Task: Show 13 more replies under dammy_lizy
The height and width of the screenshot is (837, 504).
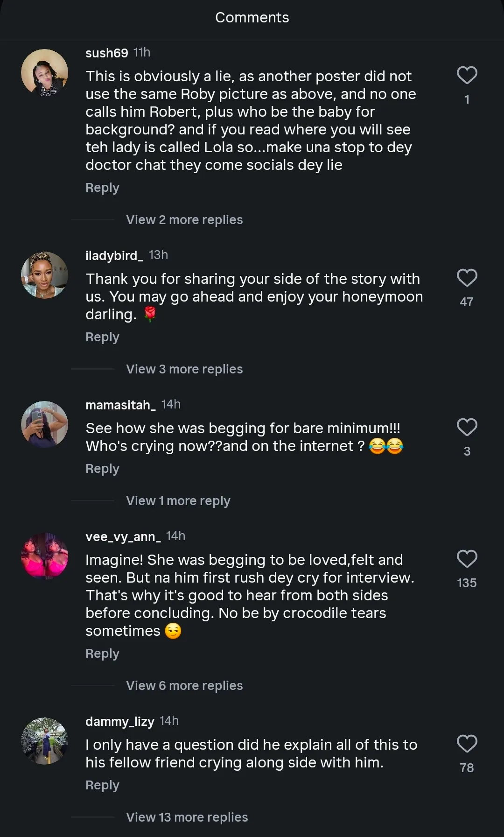Action: click(187, 817)
